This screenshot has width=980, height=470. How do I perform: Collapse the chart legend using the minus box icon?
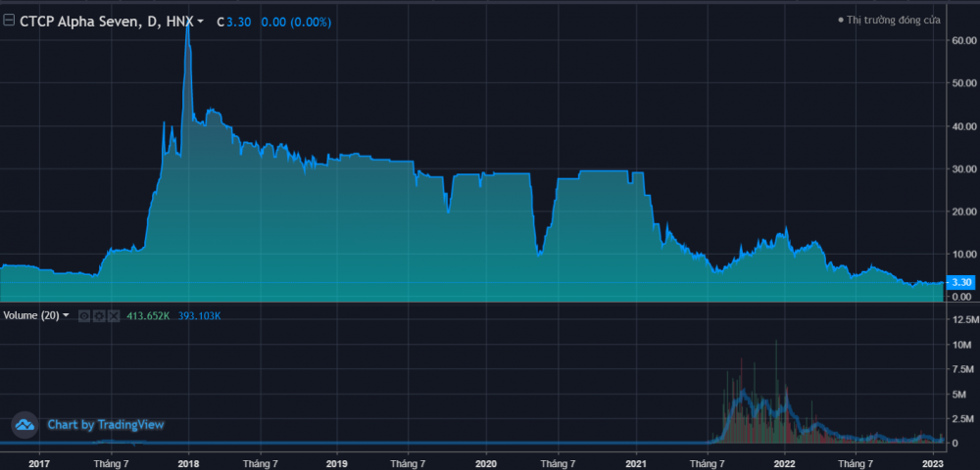[9, 21]
